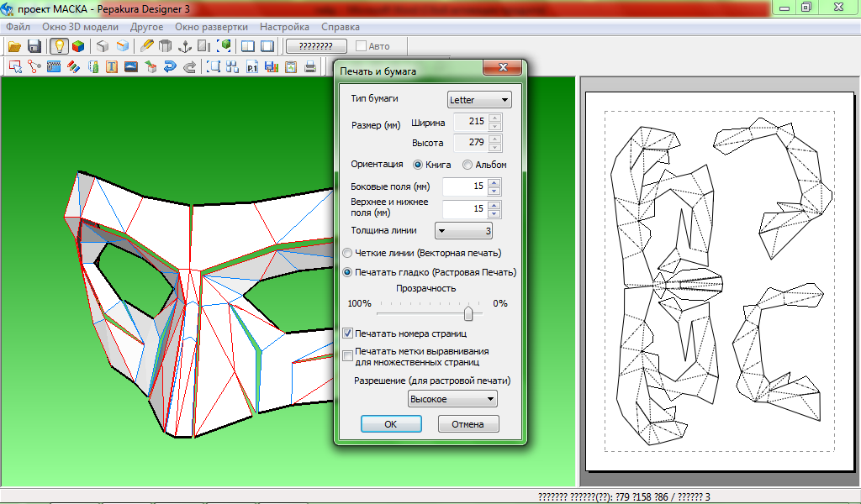This screenshot has height=504, width=861.
Task: Click the anchor axis icon
Action: (x=184, y=46)
